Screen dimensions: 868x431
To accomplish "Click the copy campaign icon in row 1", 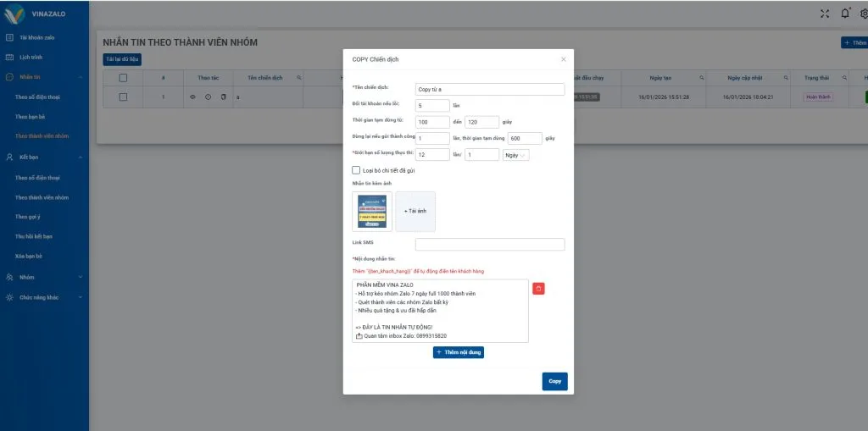I will point(223,97).
